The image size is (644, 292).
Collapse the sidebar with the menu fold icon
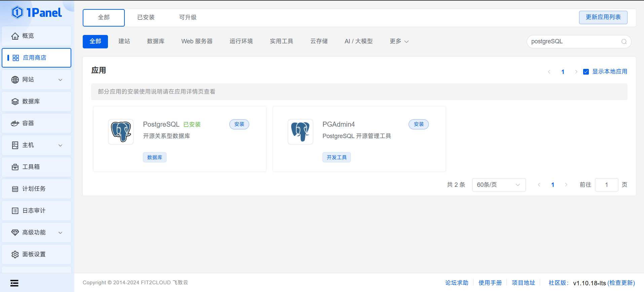coord(14,283)
